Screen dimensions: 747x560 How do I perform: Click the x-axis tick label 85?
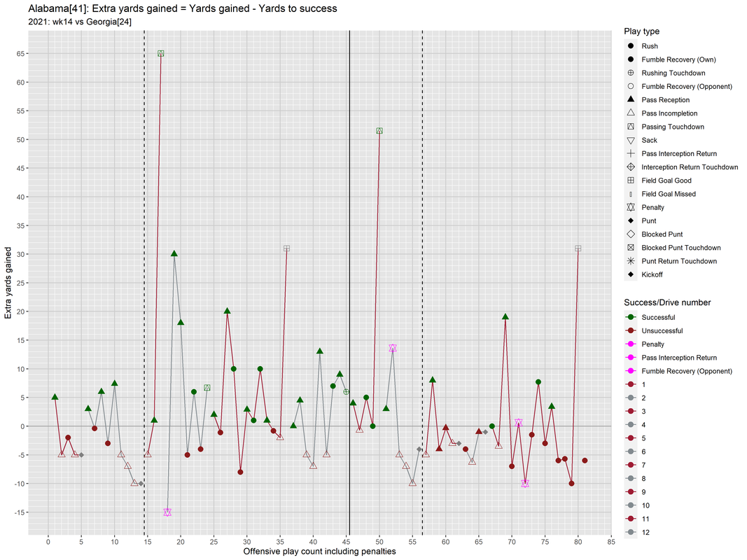click(x=611, y=542)
